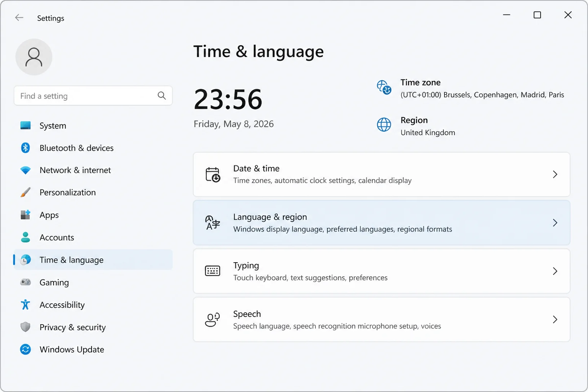Click the Language & region character icon
The width and height of the screenshot is (588, 392).
(212, 223)
